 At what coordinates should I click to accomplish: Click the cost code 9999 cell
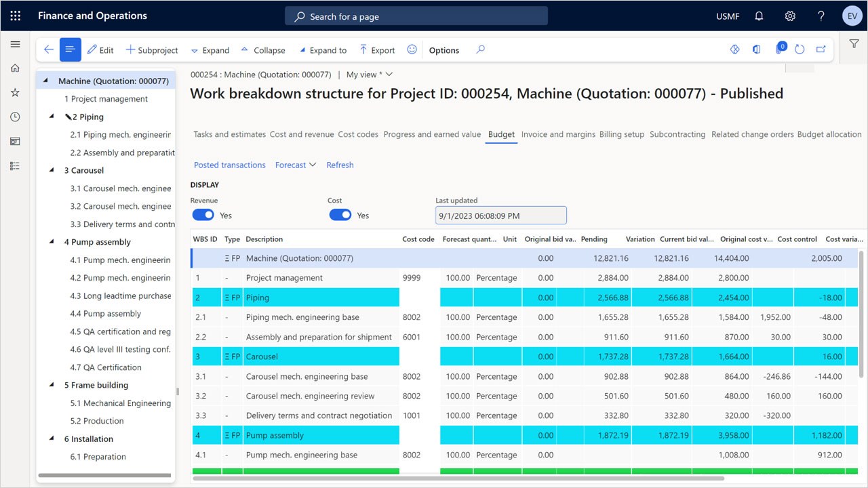tap(420, 278)
